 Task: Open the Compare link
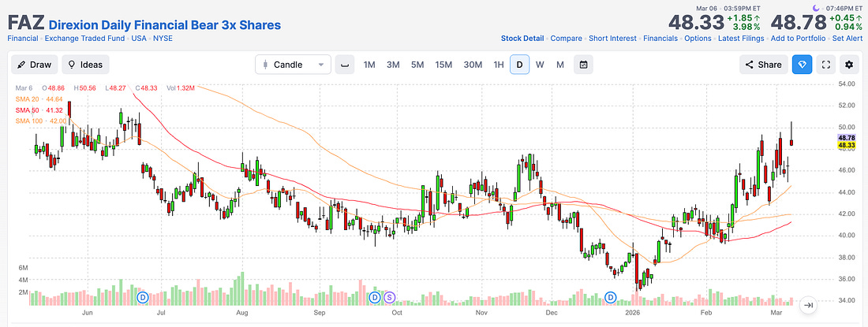[567, 39]
